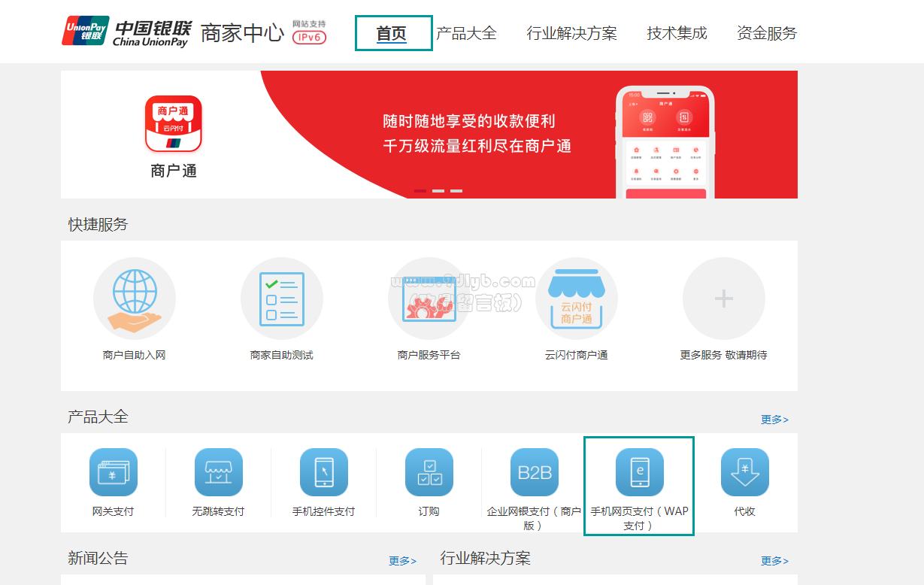This screenshot has height=585, width=924.
Task: Click the 商户自助入网 text label
Action: [135, 355]
